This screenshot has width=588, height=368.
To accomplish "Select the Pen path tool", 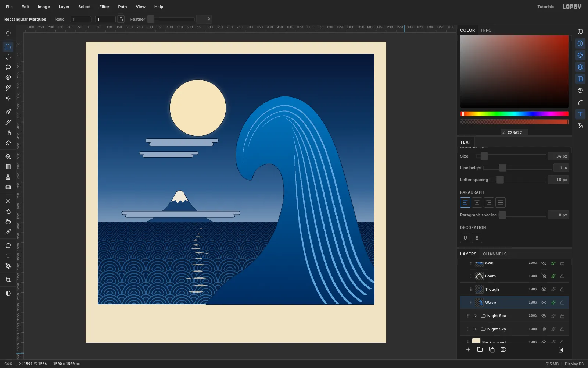I will [x=8, y=266].
